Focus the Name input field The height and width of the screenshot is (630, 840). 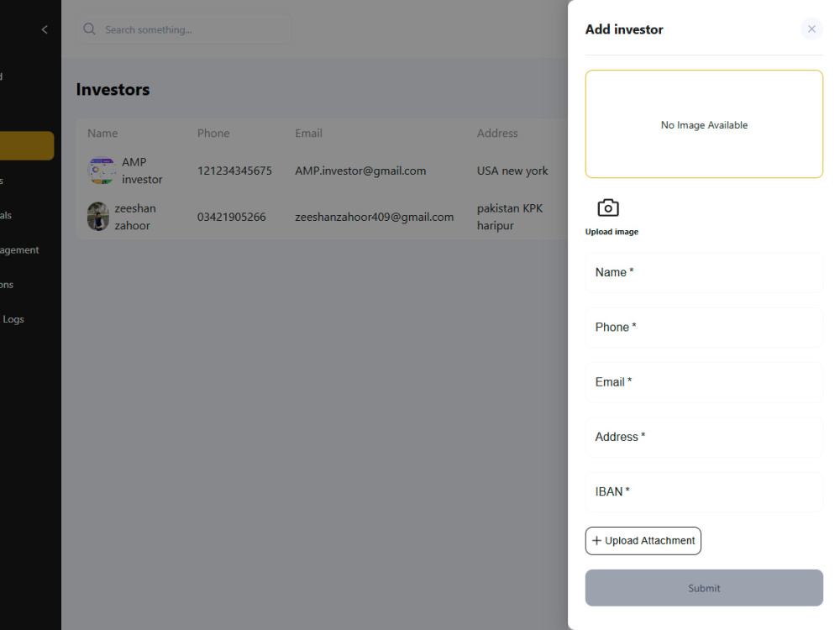tap(704, 273)
